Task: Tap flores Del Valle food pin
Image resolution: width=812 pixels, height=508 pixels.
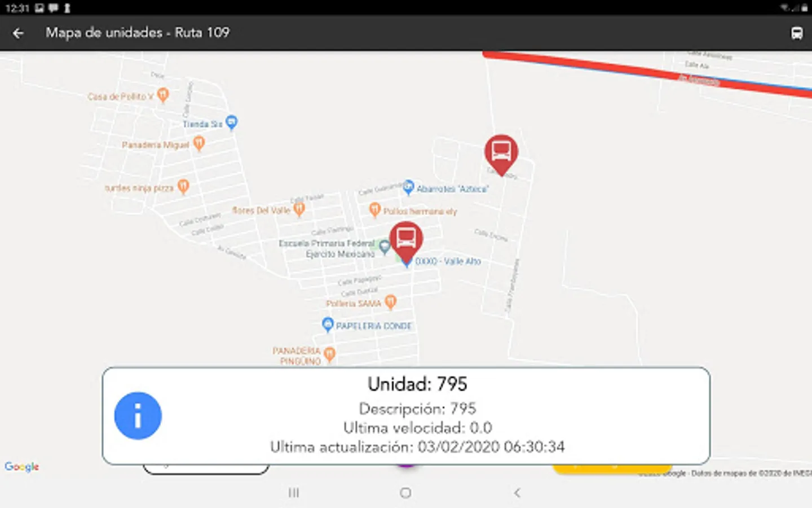Action: [x=299, y=209]
